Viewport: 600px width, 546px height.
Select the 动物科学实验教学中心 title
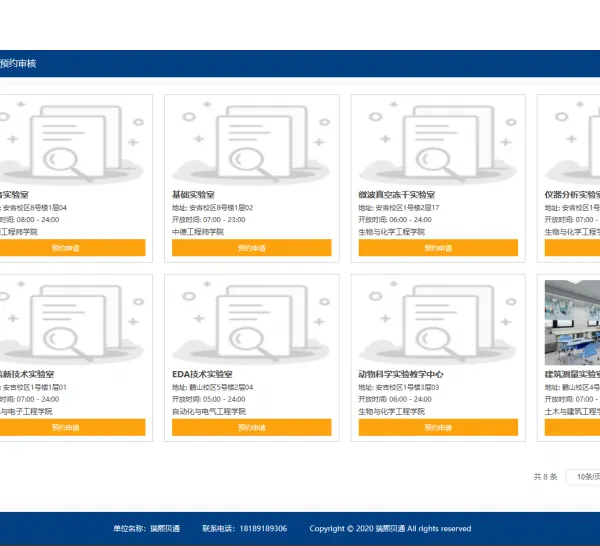click(401, 374)
